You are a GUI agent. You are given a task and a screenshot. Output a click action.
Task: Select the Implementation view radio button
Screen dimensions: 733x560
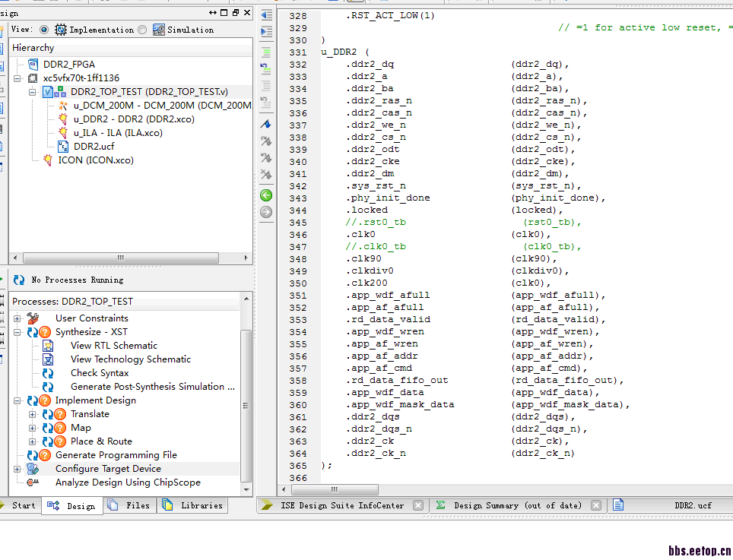(x=44, y=30)
